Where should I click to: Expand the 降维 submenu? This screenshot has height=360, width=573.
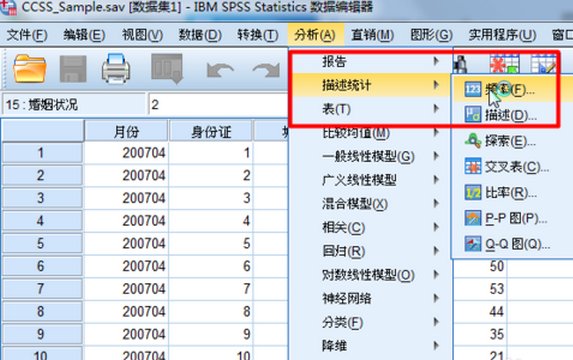pos(371,346)
